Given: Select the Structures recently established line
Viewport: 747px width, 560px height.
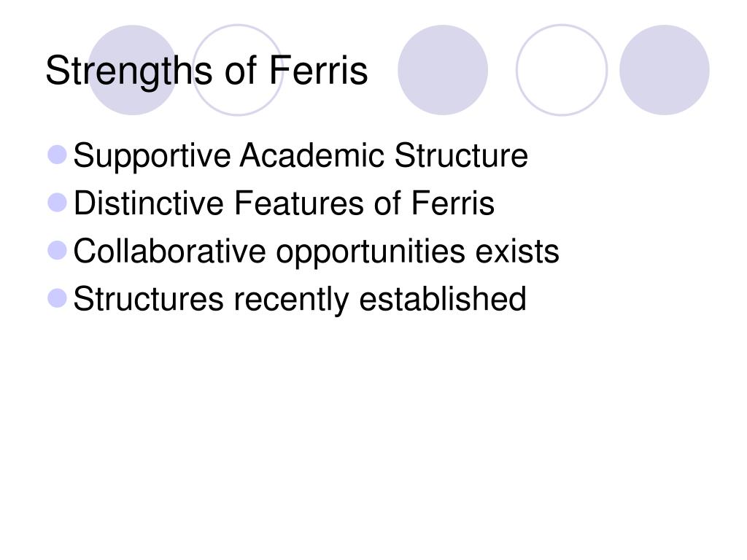Looking at the screenshot, I should (300, 300).
